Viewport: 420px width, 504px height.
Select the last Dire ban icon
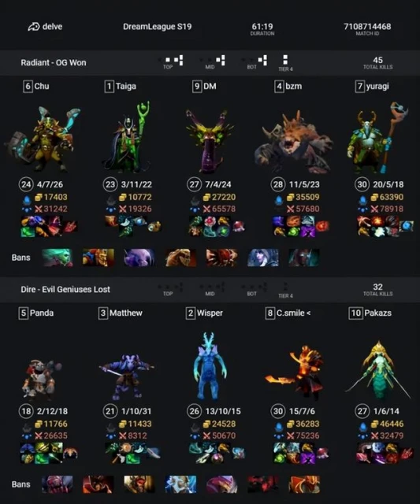304,484
